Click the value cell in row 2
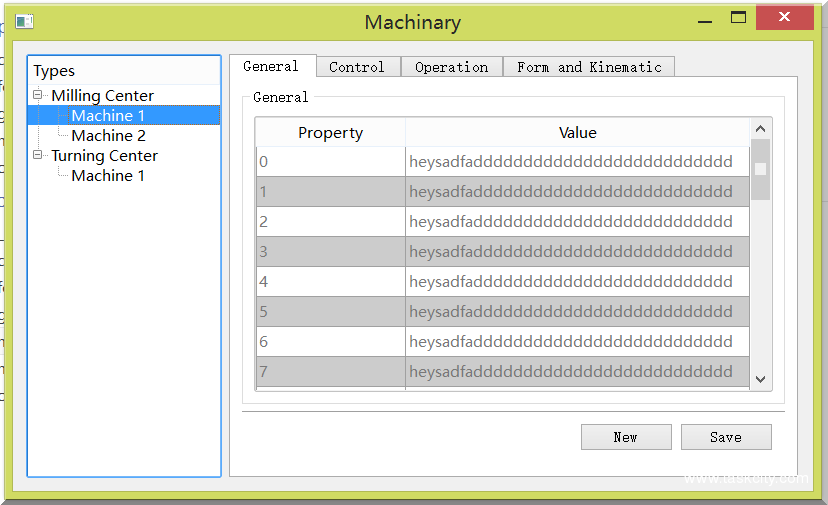The width and height of the screenshot is (828, 505). [578, 221]
